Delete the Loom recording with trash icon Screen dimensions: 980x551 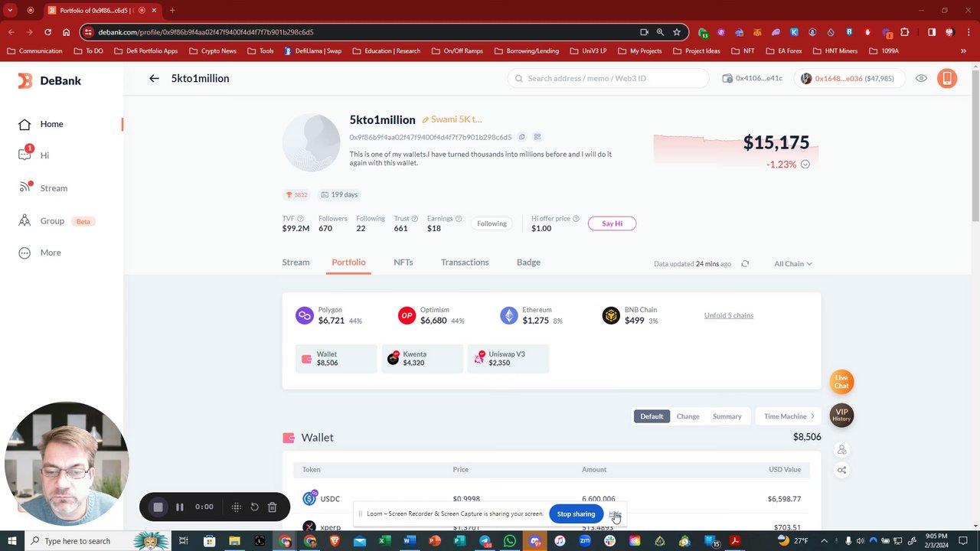pyautogui.click(x=272, y=507)
